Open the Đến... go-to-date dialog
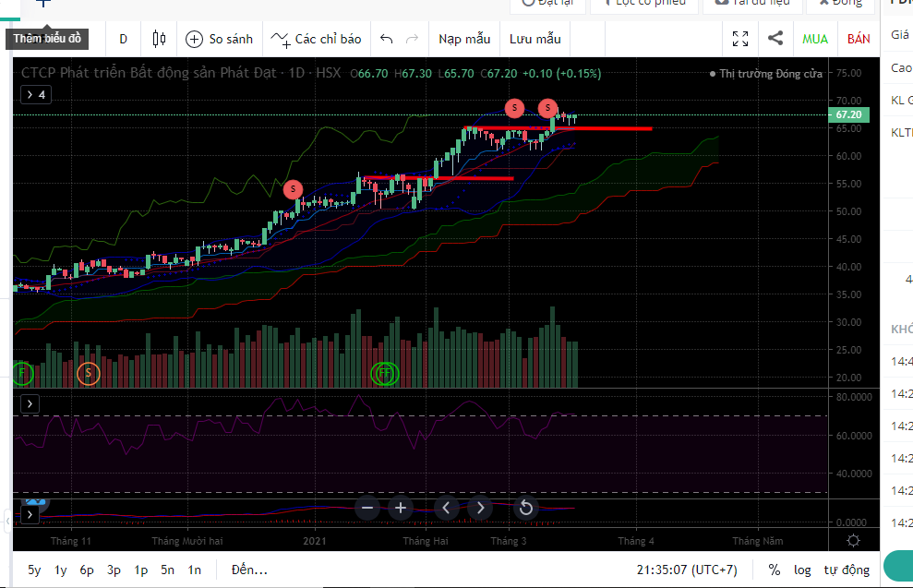This screenshot has width=913, height=588. click(x=249, y=570)
